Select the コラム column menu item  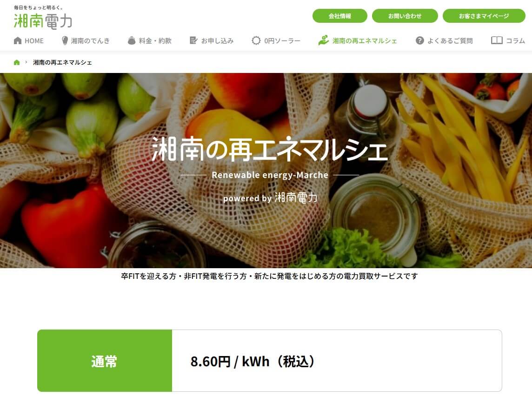point(515,41)
